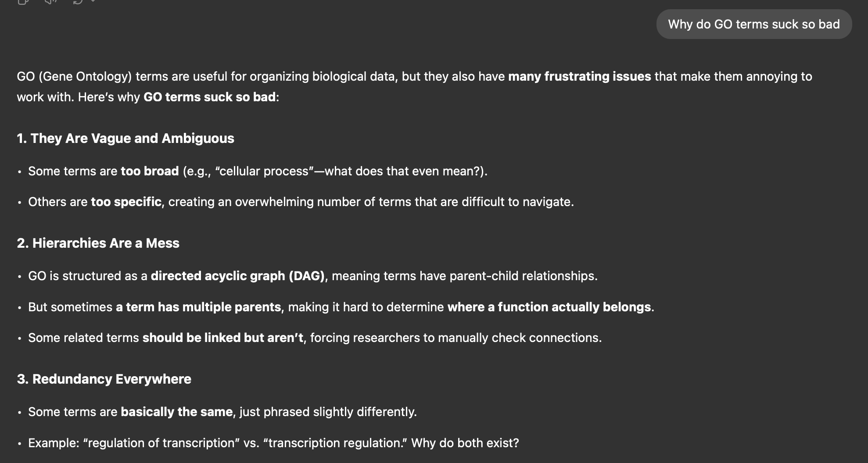Click the bold 'directed acyclic graph (DAG)' text
Viewport: 868px width, 463px height.
point(237,276)
